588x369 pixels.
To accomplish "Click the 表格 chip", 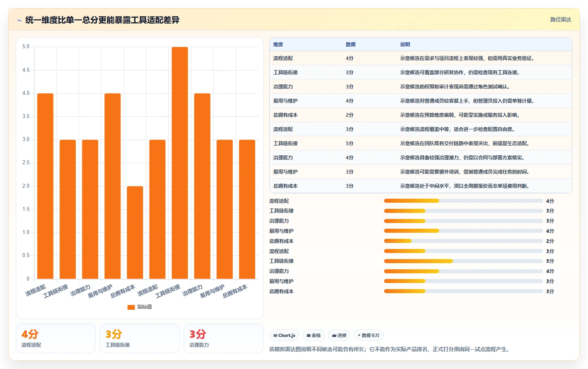I will point(314,335).
